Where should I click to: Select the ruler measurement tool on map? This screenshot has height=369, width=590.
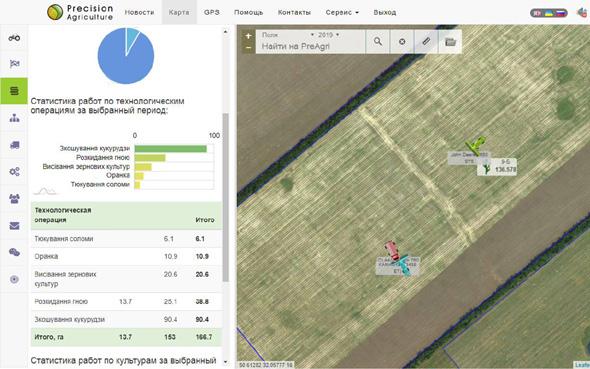point(426,41)
